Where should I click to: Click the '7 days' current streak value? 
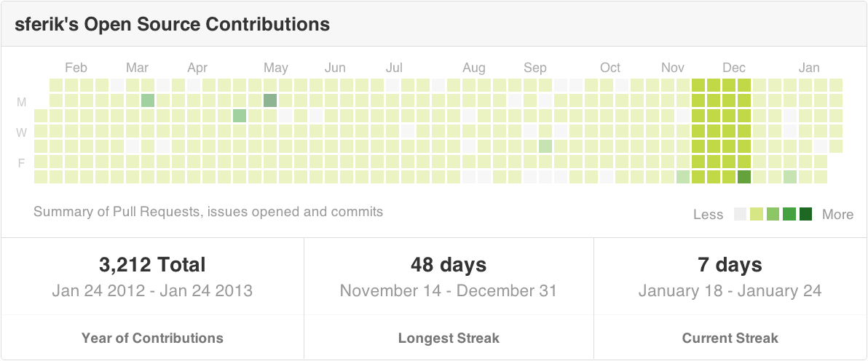coord(730,264)
